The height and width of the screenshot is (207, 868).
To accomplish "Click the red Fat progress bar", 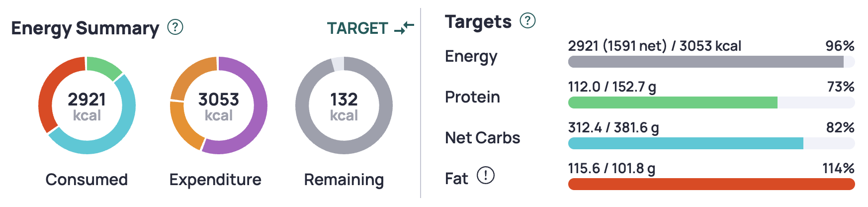I will (711, 184).
